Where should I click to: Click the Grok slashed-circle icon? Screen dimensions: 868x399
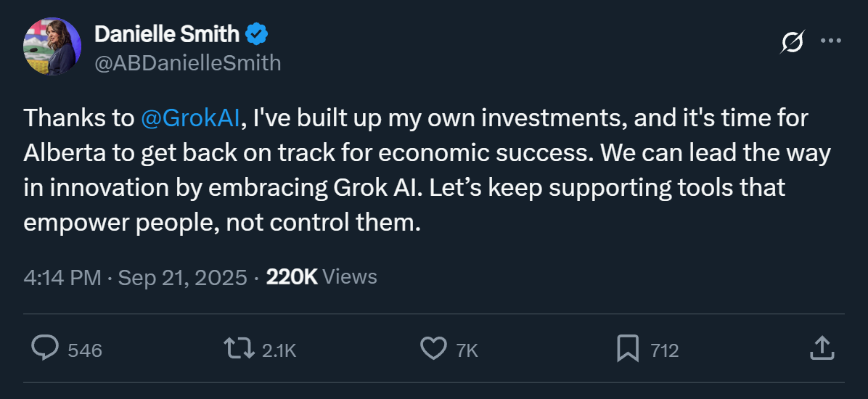point(792,42)
